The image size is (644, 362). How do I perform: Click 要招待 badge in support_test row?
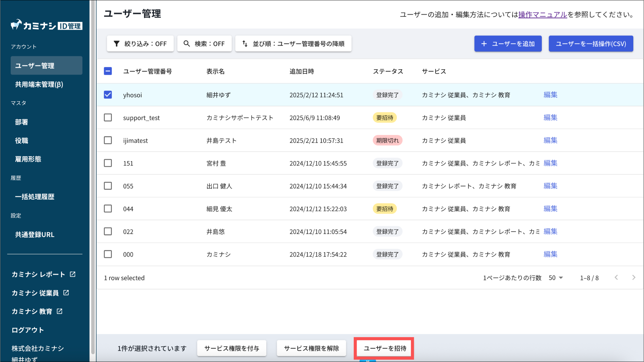point(385,118)
